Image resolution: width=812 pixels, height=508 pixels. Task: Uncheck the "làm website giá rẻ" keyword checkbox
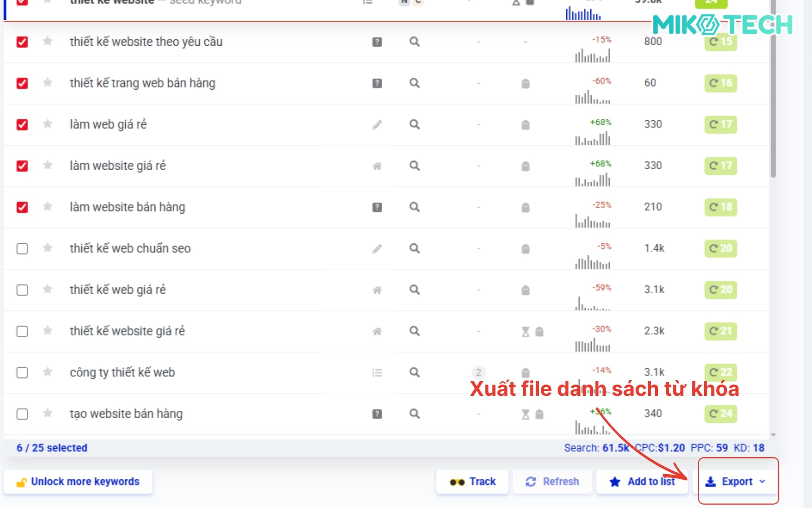[x=22, y=166]
